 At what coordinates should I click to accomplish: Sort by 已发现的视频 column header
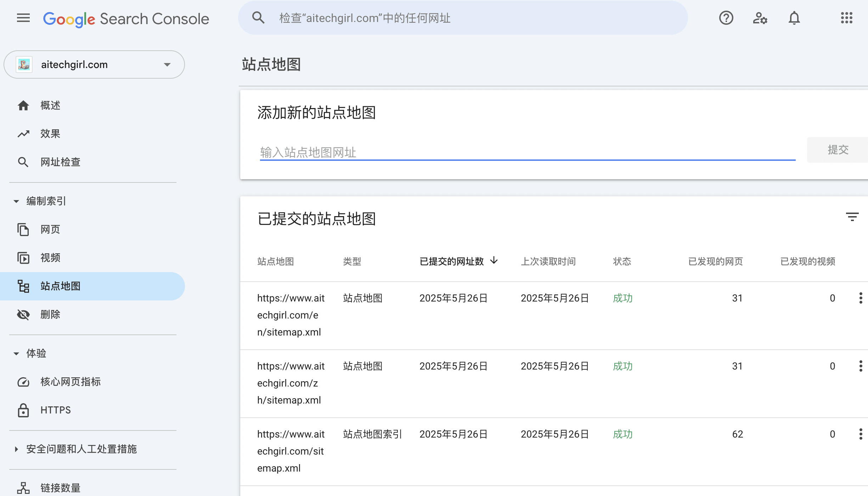(808, 261)
